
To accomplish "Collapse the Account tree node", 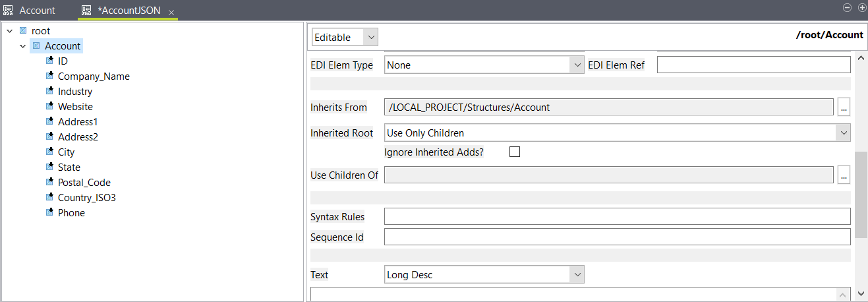I will coord(23,46).
